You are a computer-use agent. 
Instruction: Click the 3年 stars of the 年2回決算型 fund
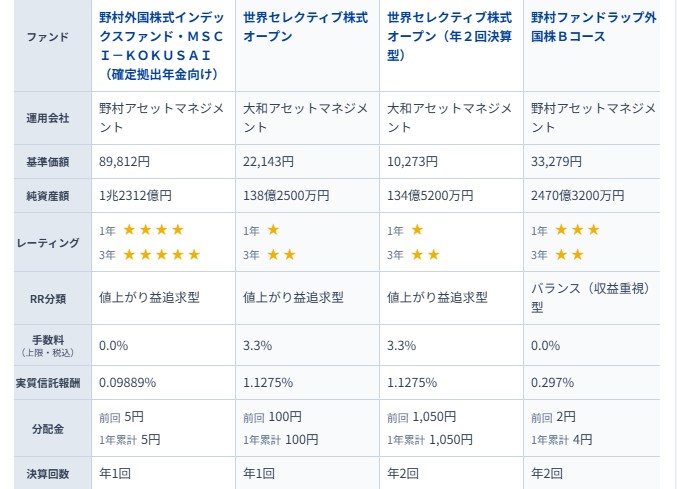425,255
